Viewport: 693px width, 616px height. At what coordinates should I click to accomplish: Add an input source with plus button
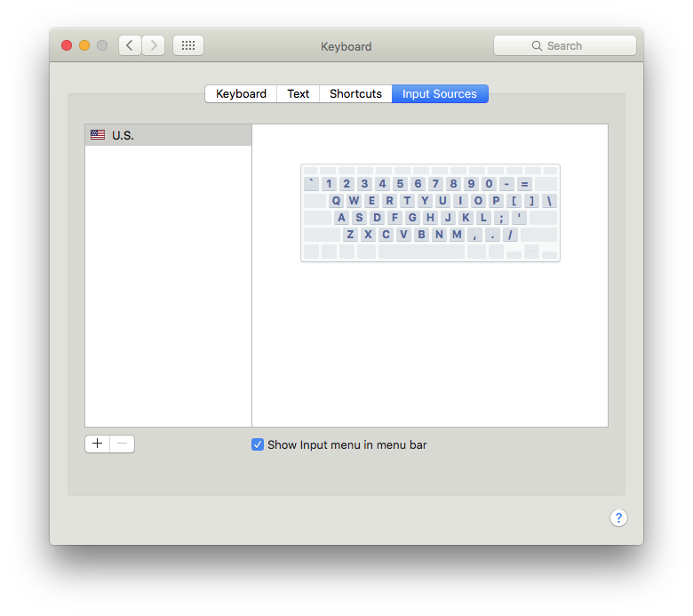tap(97, 444)
